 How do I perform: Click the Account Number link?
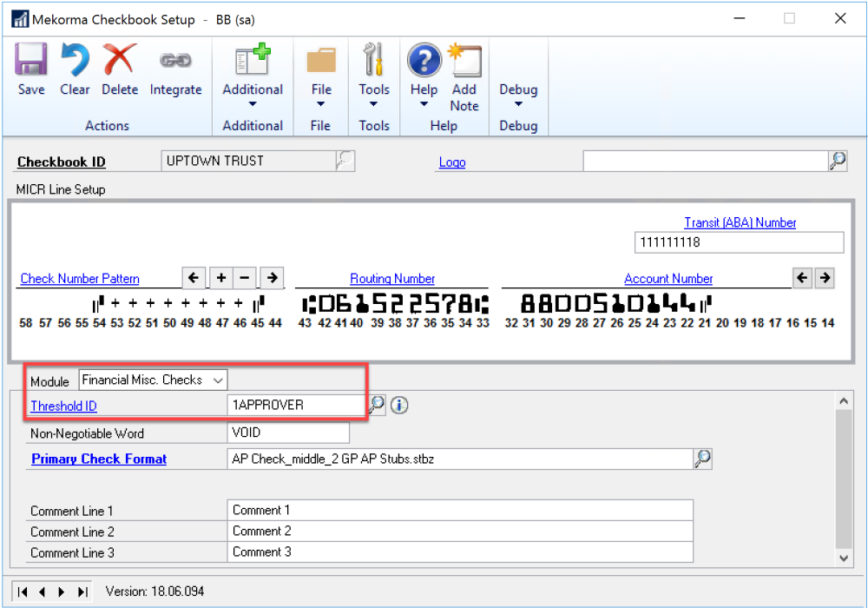(668, 279)
